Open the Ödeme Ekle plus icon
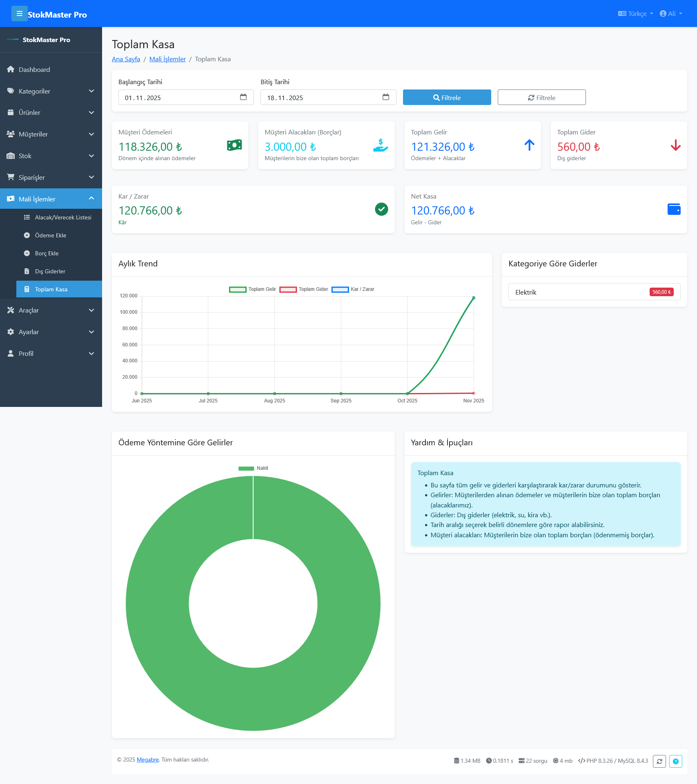This screenshot has width=697, height=784. coord(27,235)
